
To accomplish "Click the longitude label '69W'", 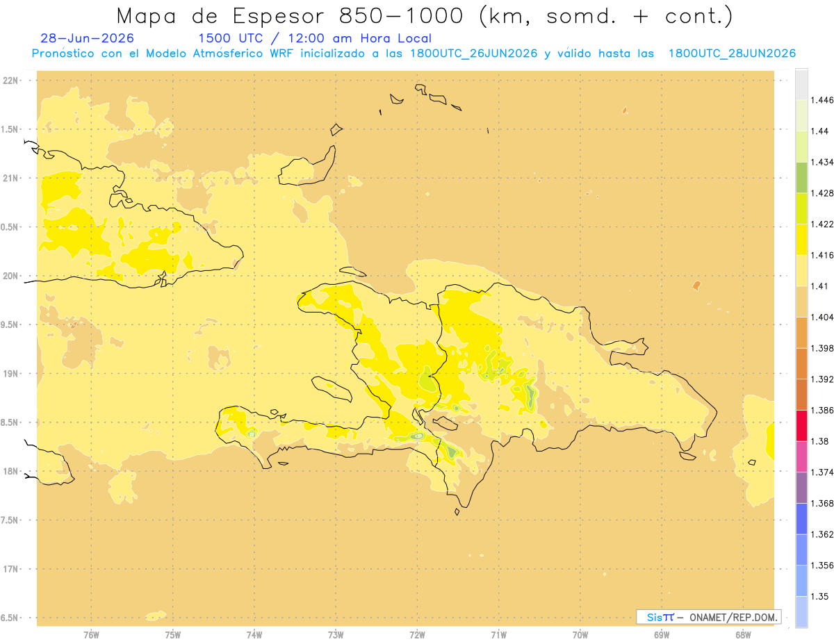I will [662, 635].
